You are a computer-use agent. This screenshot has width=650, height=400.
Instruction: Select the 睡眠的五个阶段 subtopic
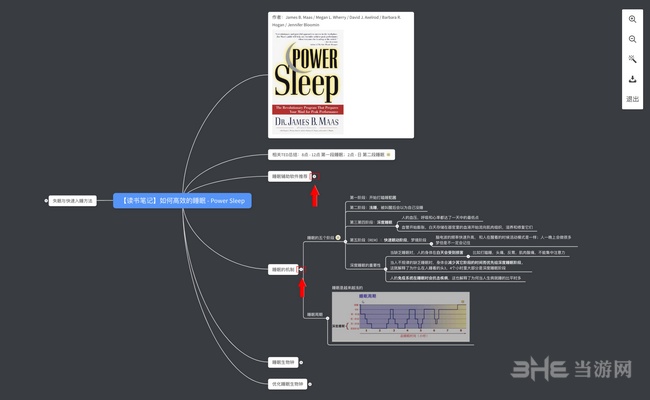[320, 238]
